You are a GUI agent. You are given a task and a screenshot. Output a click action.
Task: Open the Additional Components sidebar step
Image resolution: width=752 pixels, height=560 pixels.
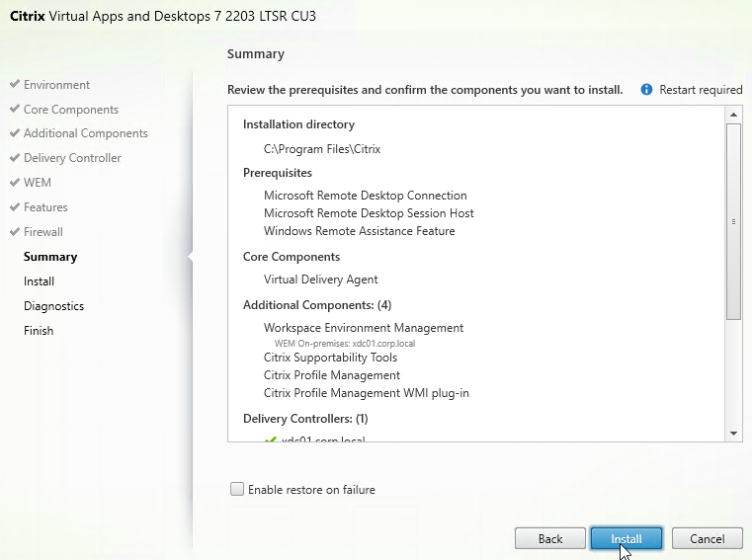86,133
